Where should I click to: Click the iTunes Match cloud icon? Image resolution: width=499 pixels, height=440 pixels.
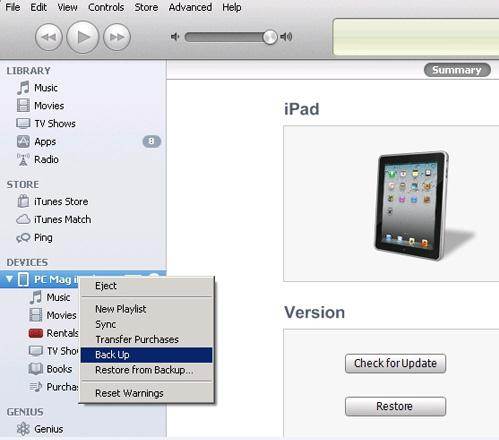pos(23,219)
